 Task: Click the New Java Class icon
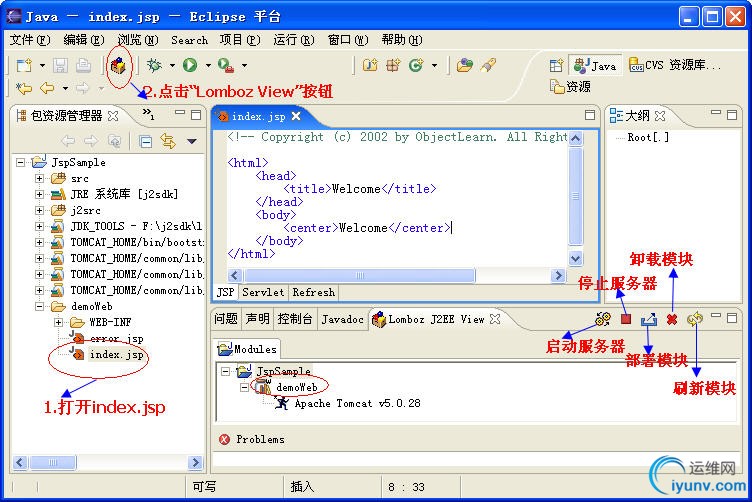point(416,65)
